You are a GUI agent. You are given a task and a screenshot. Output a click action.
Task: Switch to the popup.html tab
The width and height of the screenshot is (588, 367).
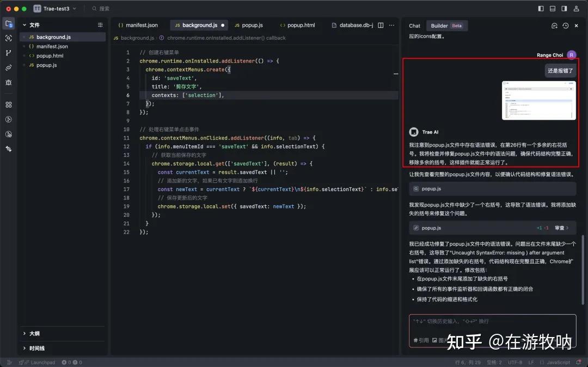point(297,25)
